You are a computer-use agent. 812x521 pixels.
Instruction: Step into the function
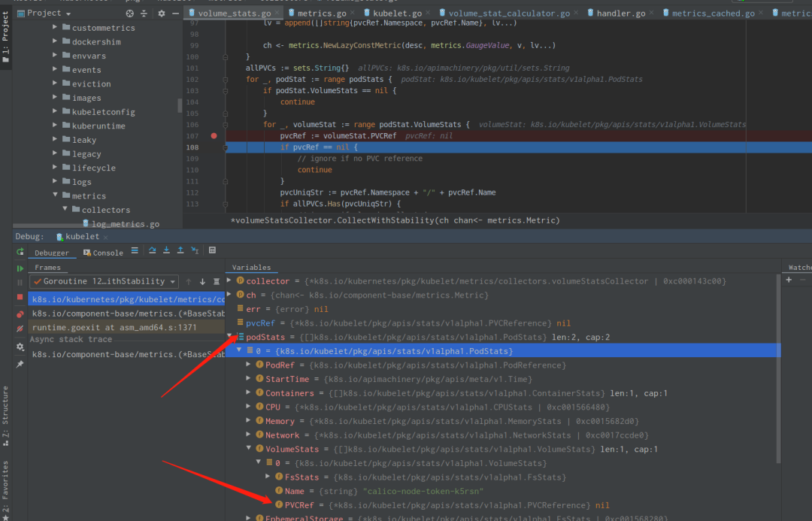tap(166, 250)
